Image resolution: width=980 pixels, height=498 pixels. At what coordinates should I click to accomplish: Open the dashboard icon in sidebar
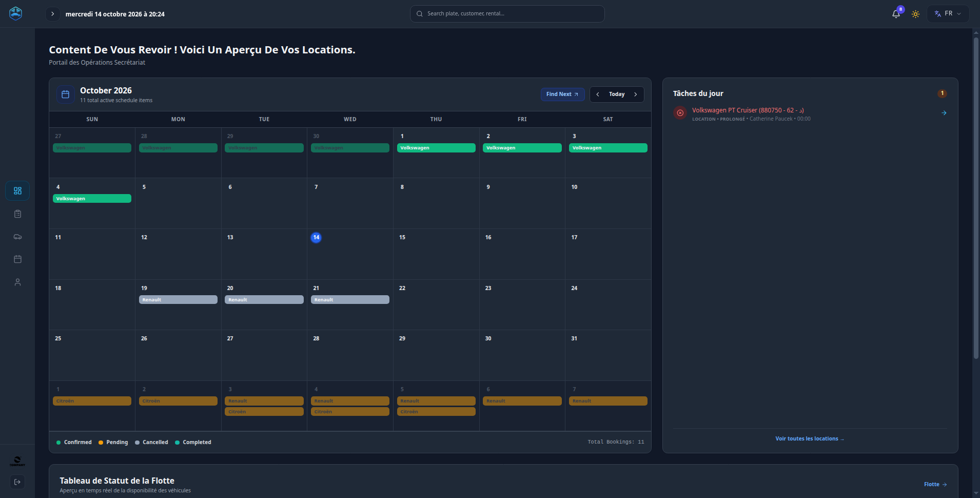coord(17,191)
